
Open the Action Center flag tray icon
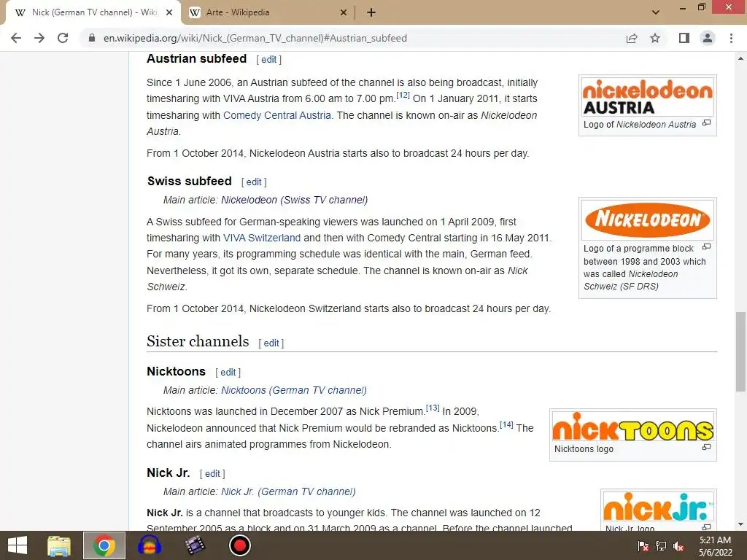(643, 546)
